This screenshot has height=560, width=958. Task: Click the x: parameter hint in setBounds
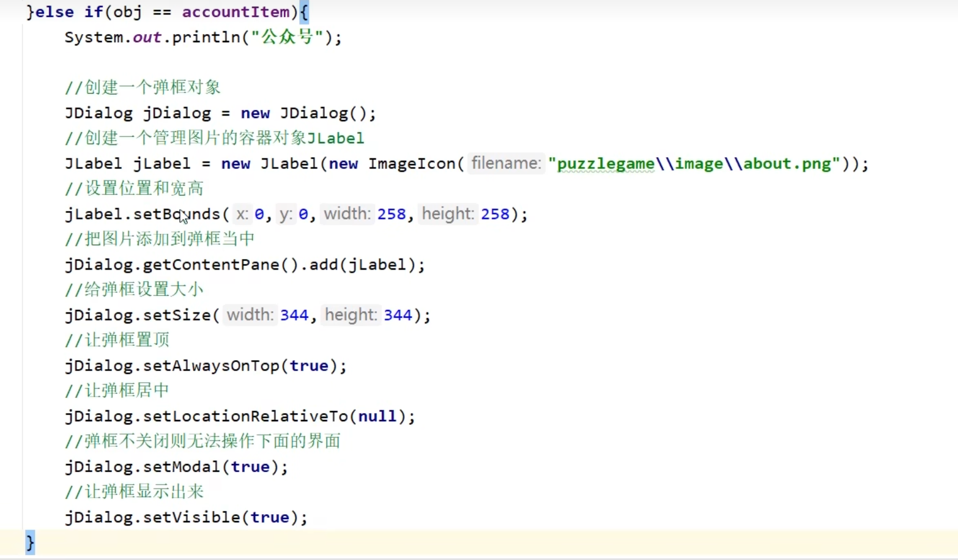tap(242, 214)
